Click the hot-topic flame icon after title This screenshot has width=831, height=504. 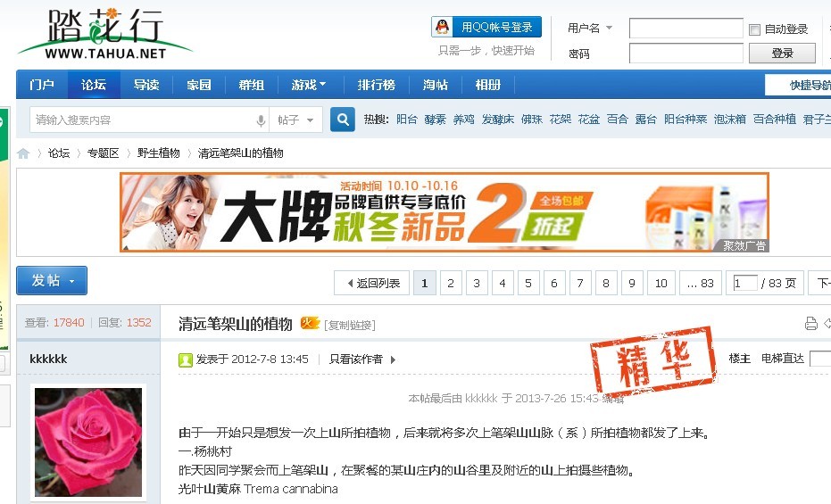tap(309, 323)
